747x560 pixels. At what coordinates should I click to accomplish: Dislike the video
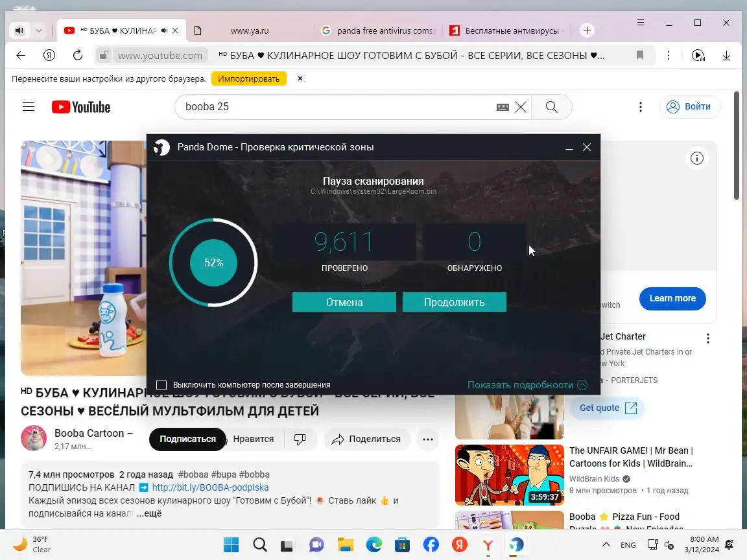(x=300, y=439)
